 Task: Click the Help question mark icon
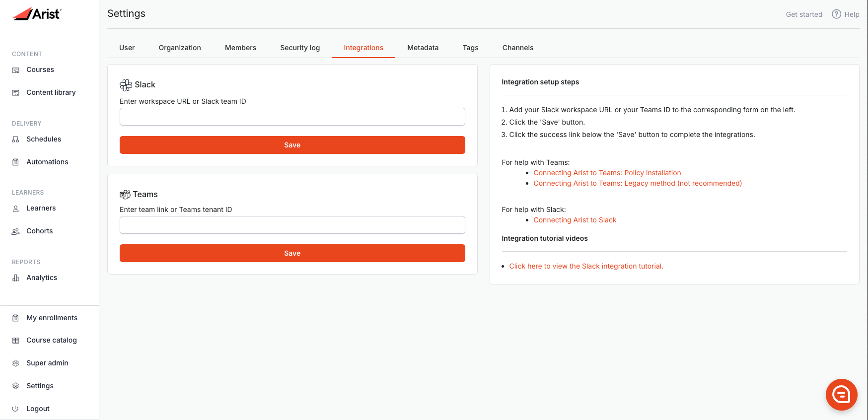(837, 14)
